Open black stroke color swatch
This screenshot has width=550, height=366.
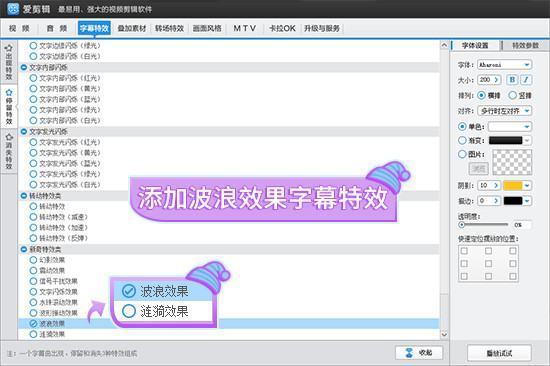coord(517,201)
